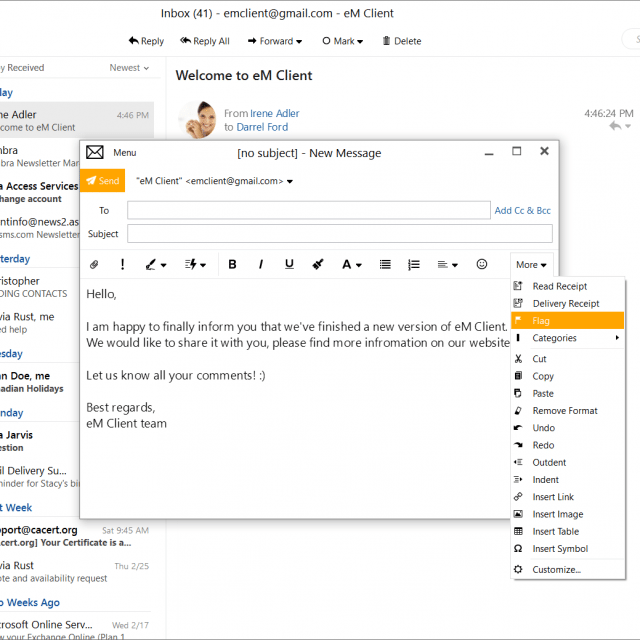This screenshot has height=640, width=640.
Task: Click the envelope icon in New Message
Action: 95,152
